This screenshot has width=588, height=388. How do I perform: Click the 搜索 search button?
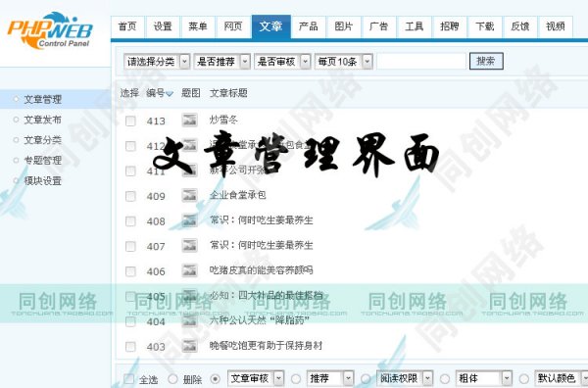[x=486, y=61]
